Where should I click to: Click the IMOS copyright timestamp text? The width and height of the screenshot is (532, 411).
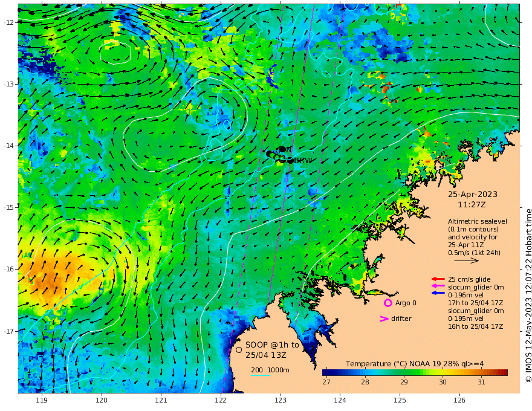[528, 296]
